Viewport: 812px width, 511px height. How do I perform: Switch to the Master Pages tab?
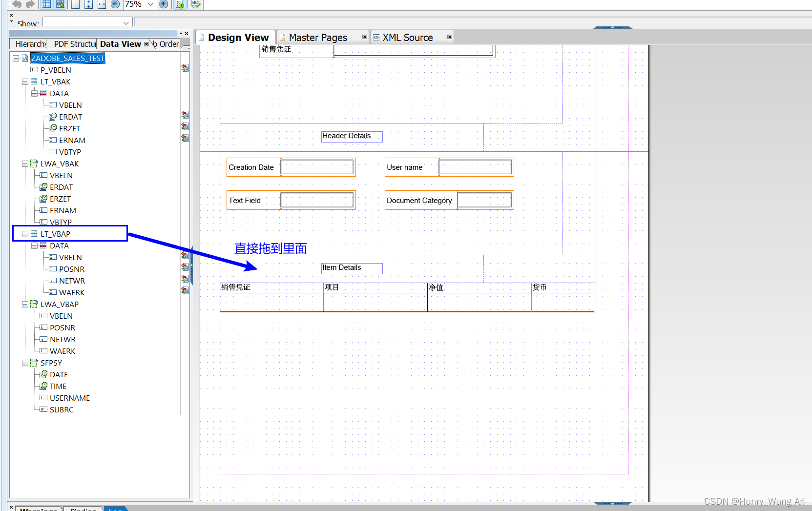coord(317,37)
